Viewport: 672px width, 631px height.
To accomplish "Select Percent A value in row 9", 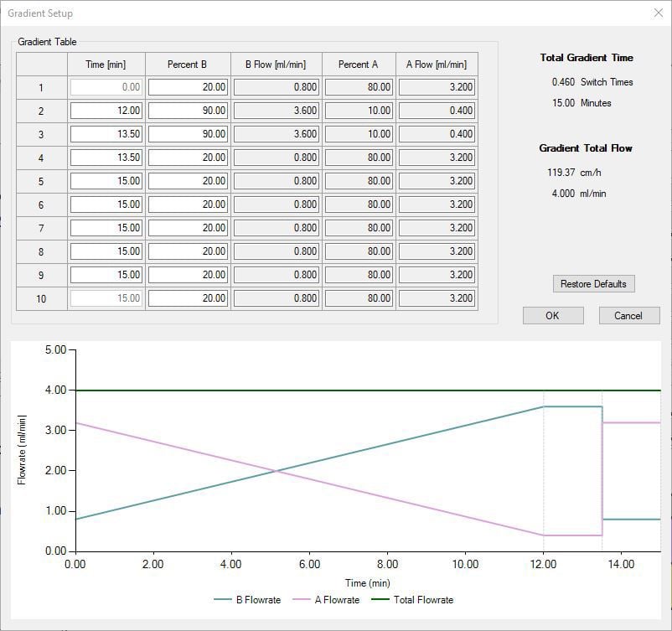I will [x=359, y=274].
